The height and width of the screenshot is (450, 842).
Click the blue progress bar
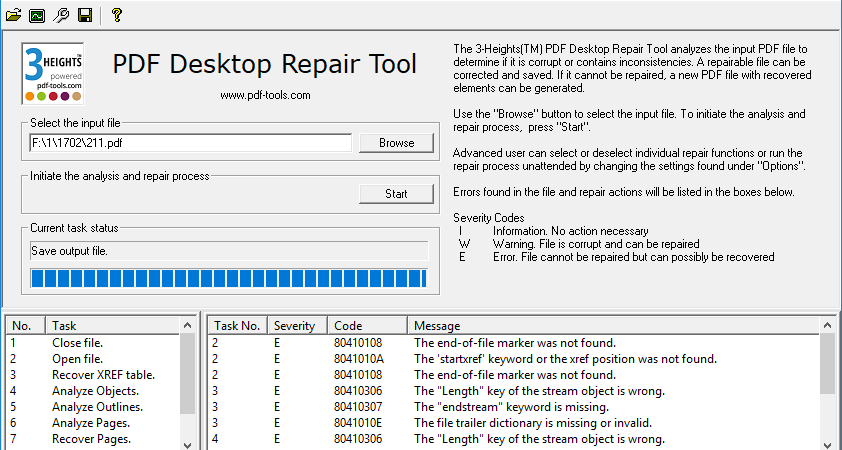click(x=229, y=279)
